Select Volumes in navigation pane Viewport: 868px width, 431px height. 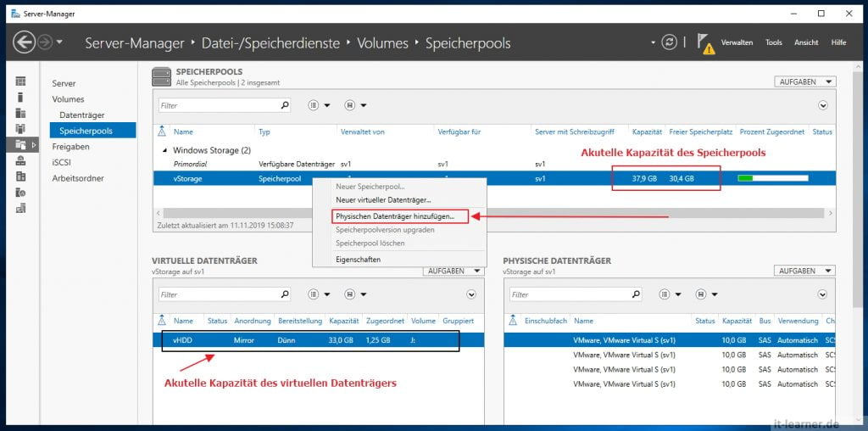coord(68,99)
